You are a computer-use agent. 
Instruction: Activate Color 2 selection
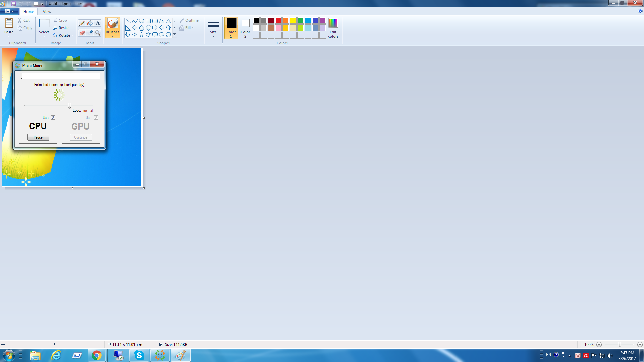click(245, 27)
